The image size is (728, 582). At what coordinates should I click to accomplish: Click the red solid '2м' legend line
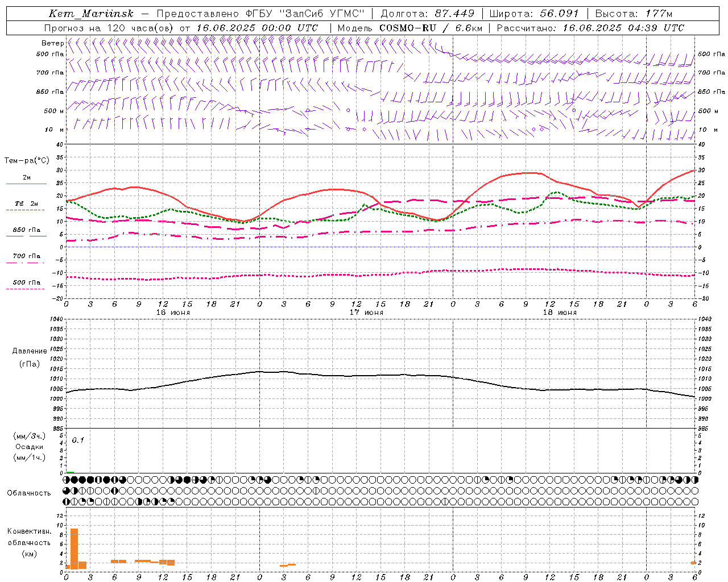tap(26, 184)
